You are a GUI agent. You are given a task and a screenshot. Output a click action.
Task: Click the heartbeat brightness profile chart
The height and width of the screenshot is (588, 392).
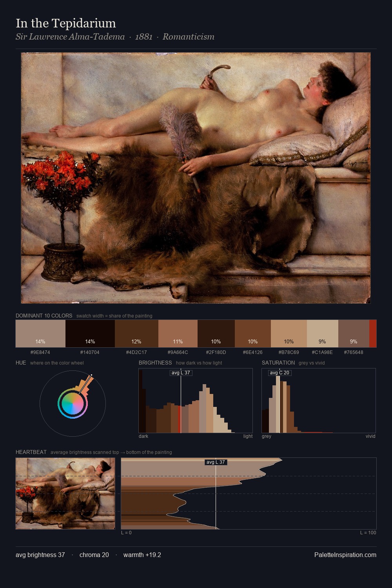[249, 494]
